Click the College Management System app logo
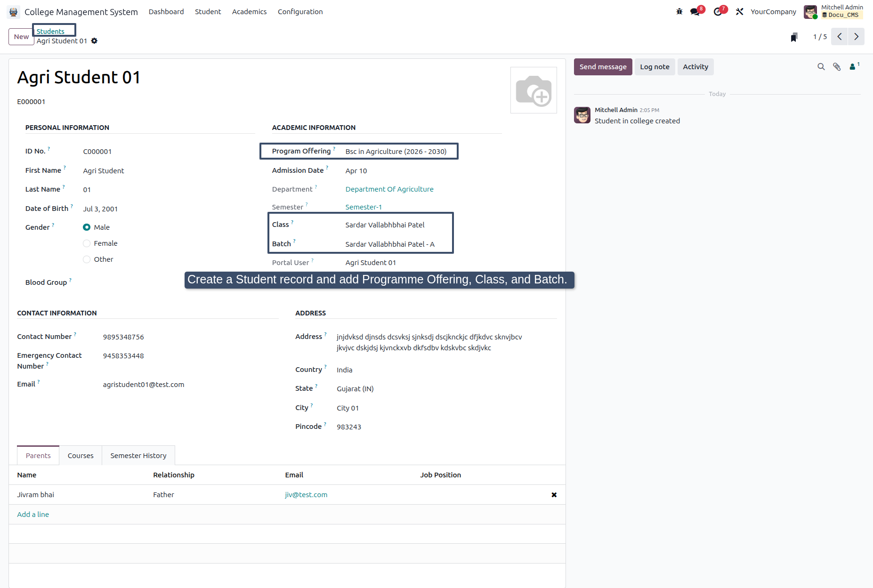The image size is (873, 588). [x=13, y=12]
